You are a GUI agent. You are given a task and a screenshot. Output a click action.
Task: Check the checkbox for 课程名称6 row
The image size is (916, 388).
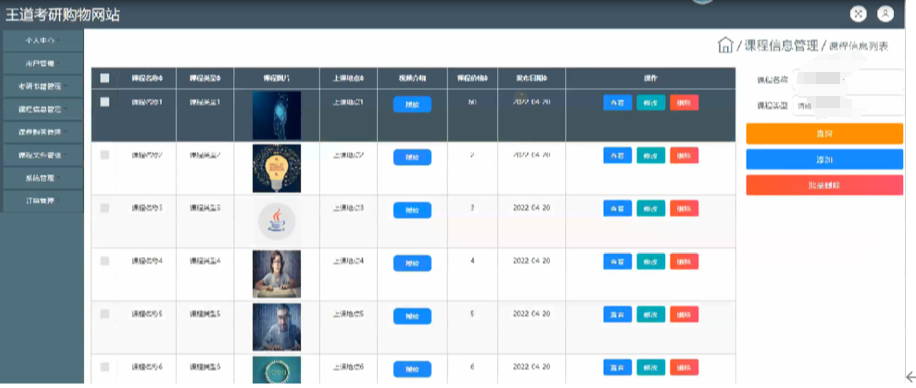(x=105, y=367)
